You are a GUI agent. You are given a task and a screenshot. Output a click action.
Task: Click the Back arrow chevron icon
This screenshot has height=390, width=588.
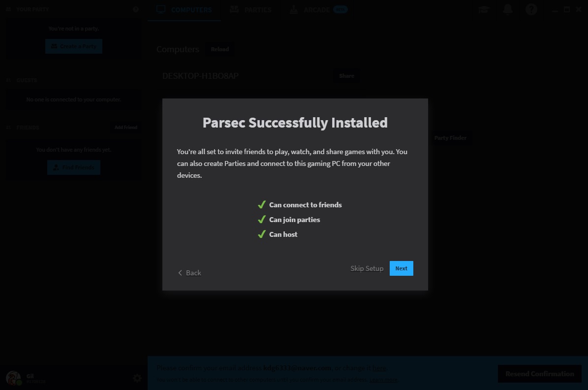(180, 273)
